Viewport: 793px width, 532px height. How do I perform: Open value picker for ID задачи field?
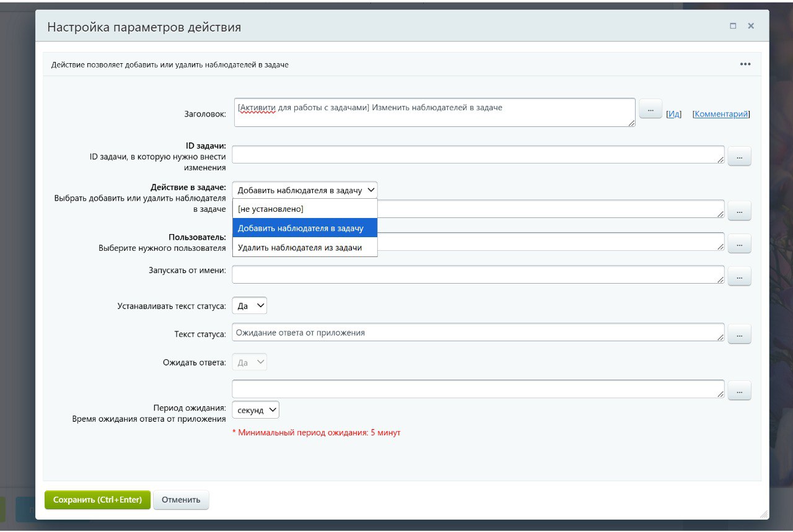click(739, 157)
